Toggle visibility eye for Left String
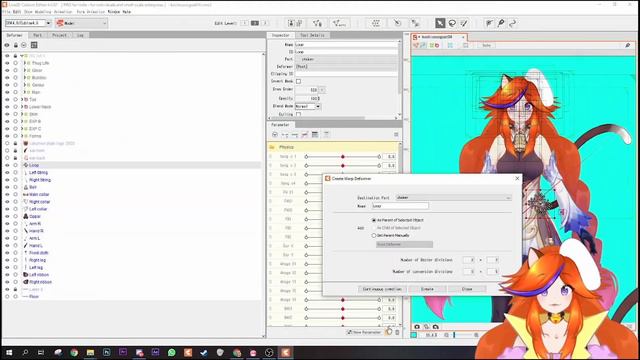This screenshot has height=360, width=640. tap(7, 173)
